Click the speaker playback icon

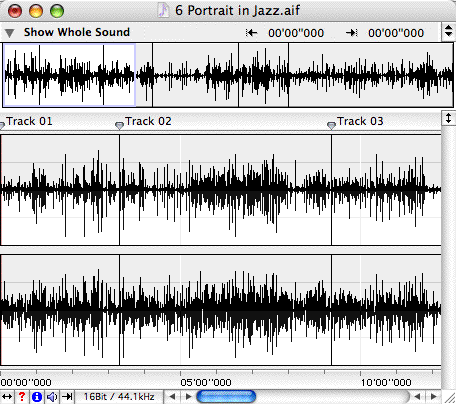click(x=52, y=397)
